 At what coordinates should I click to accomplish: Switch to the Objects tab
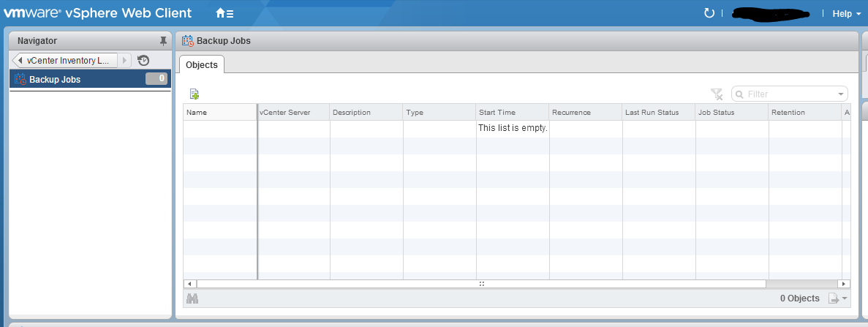tap(202, 65)
